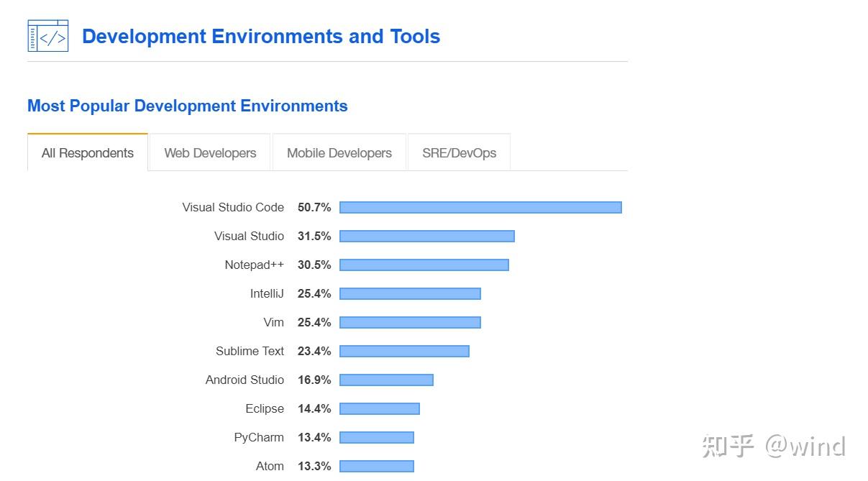868x481 pixels.
Task: Click the code editor icon beside the heading
Action: tap(47, 35)
